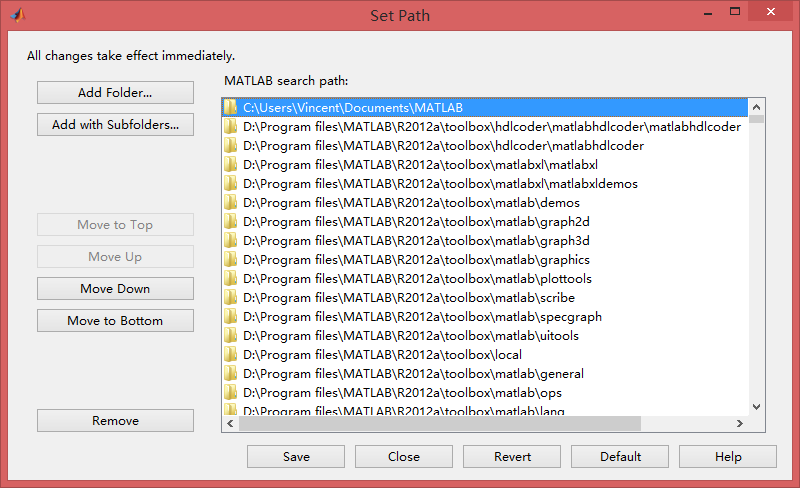Image resolution: width=800 pixels, height=488 pixels.
Task: Select toolbox\matlab\general path
Action: click(485, 374)
